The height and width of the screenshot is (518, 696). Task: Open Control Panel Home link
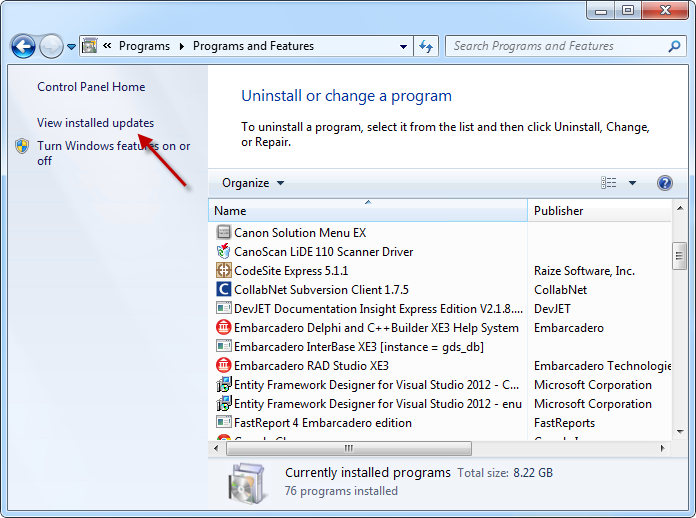91,87
